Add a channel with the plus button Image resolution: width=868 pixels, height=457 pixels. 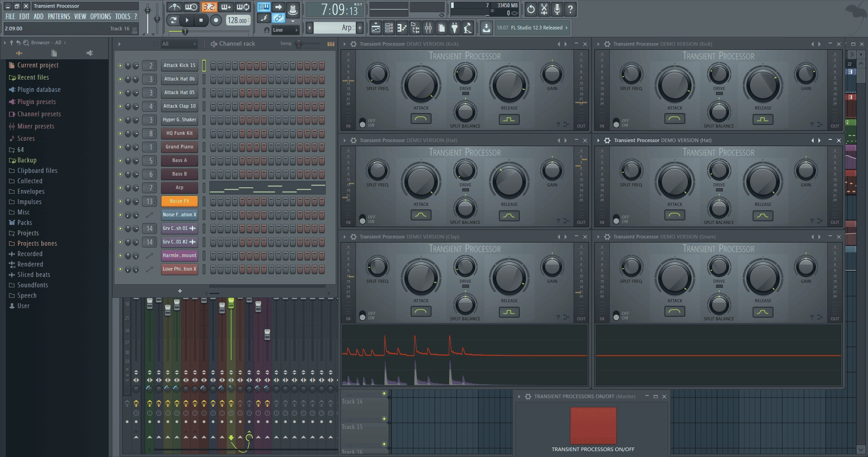(x=180, y=291)
